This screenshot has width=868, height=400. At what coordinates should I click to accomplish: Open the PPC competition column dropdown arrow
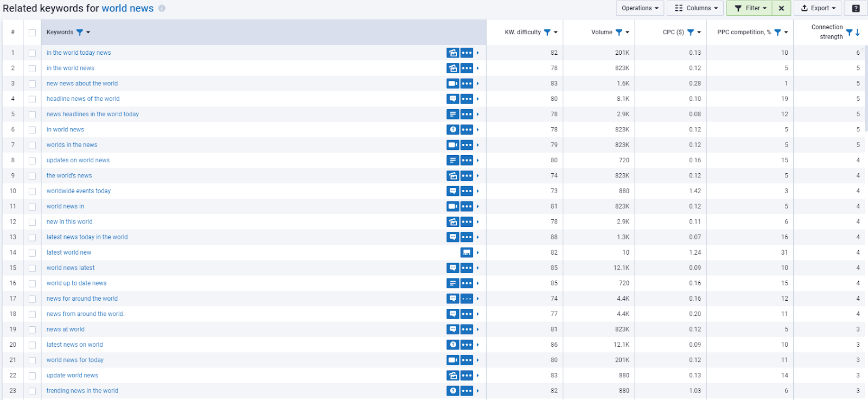[786, 33]
